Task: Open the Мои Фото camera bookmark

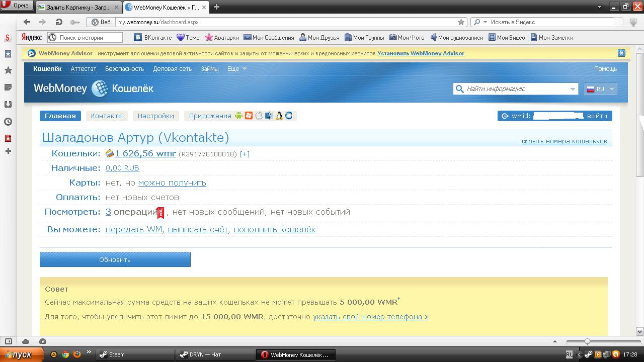Action: point(407,37)
